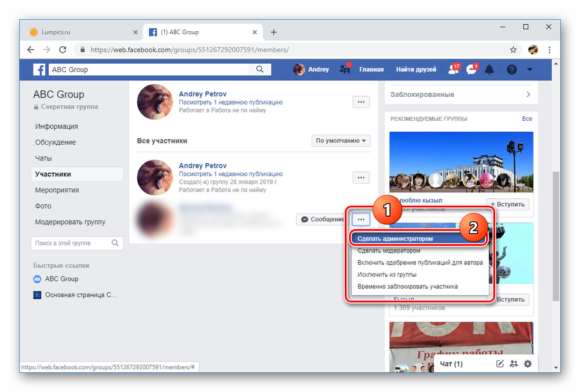This screenshot has width=580, height=392.
Task: Select Включить одобрение публикаций для автора
Action: pyautogui.click(x=420, y=262)
